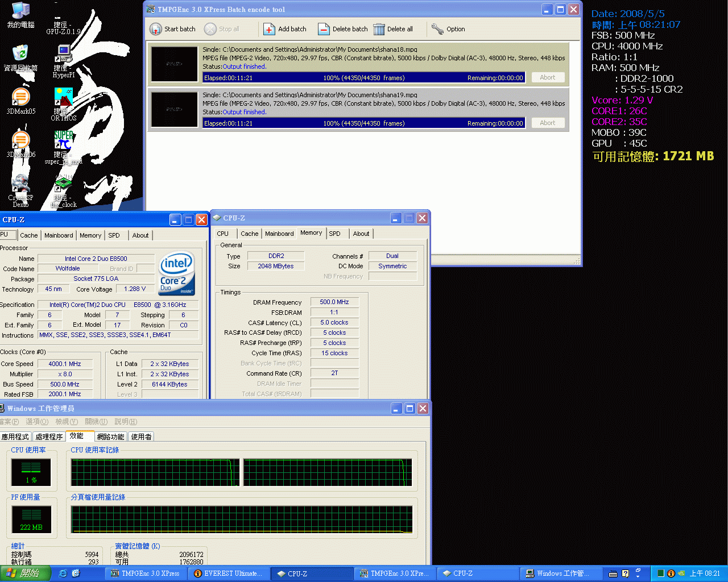728x582 pixels.
Task: Open the 檢視(V) menu in Task Manager
Action: (x=67, y=422)
